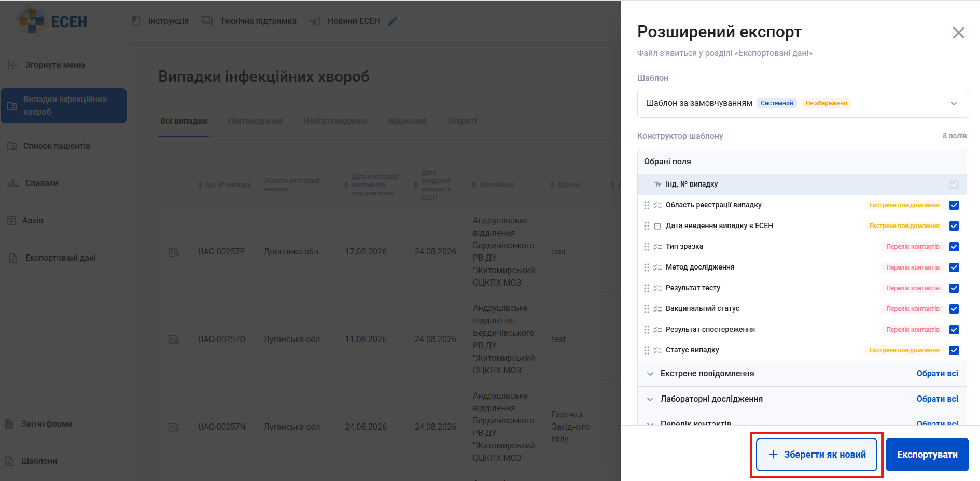
Task: Close the Розширений експорт panel
Action: (959, 33)
